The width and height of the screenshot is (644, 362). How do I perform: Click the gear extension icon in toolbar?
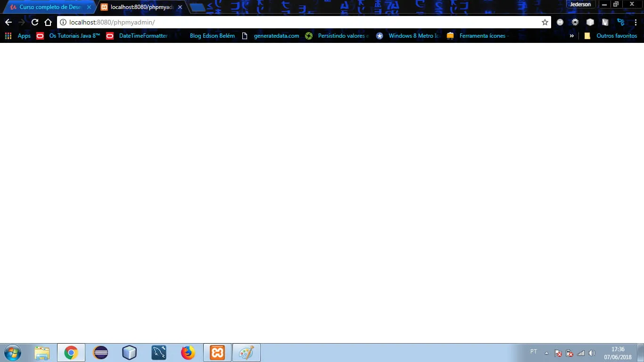[x=575, y=22]
